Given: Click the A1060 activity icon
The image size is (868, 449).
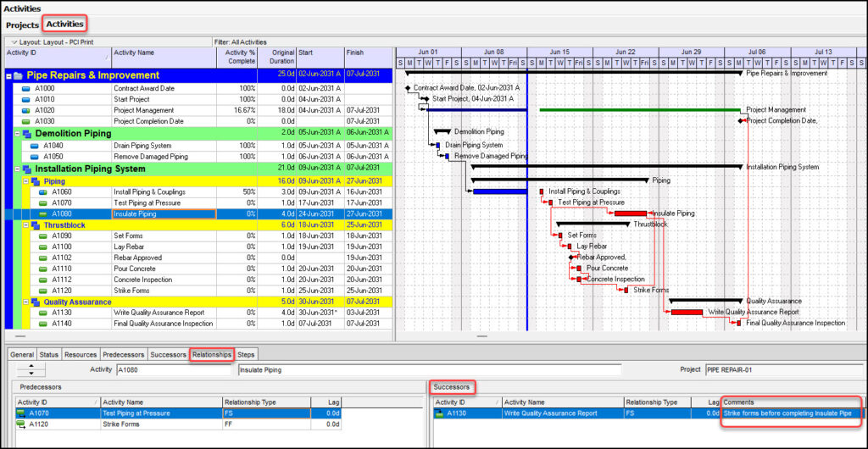Looking at the screenshot, I should (42, 192).
